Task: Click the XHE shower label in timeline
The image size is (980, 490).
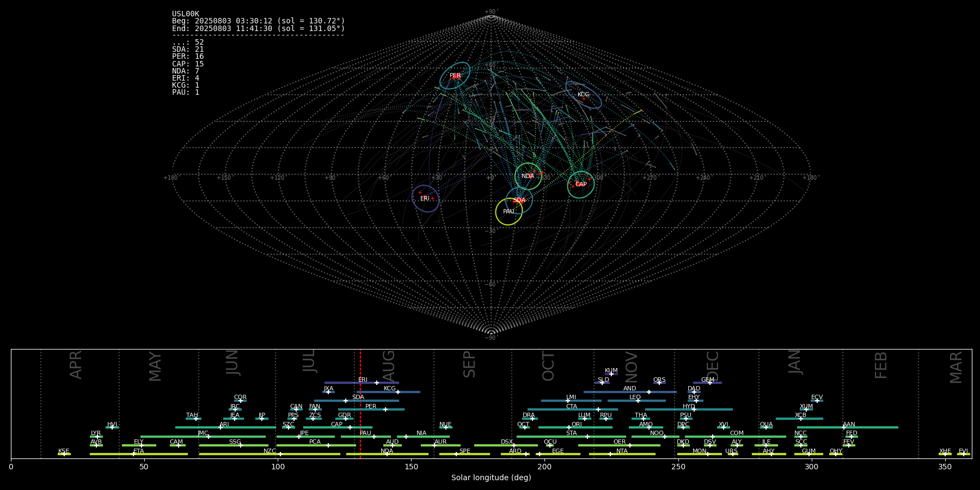Action: [945, 451]
